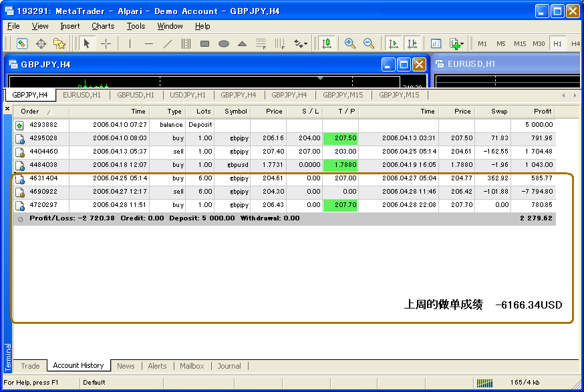The image size is (584, 392).
Task: Switch to M5 timeframe
Action: (501, 43)
